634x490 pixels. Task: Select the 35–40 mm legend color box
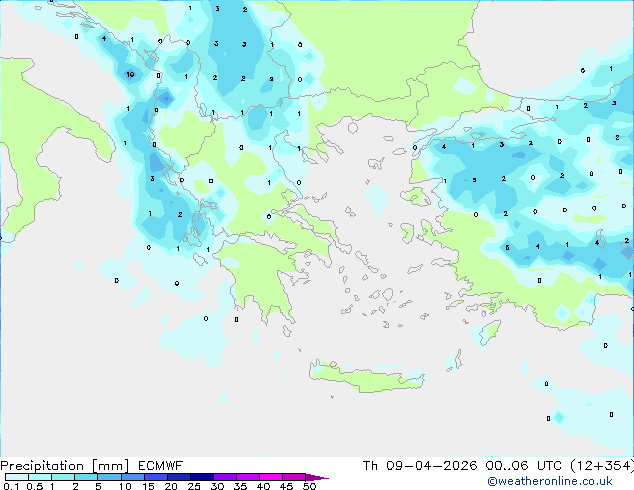click(x=247, y=477)
